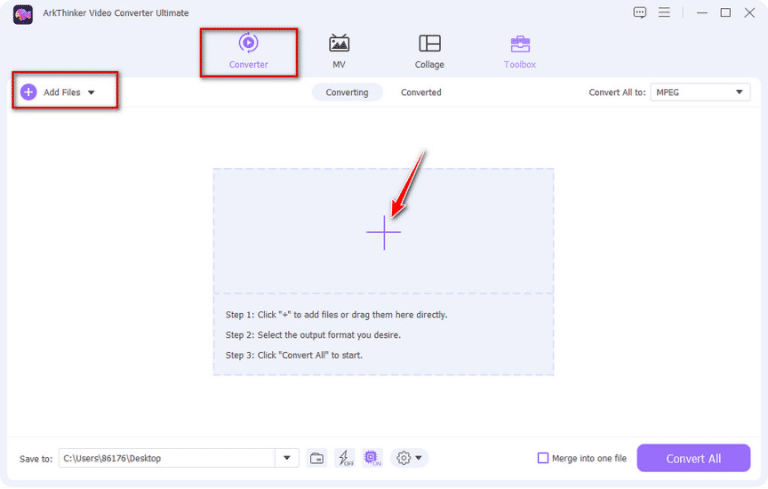Viewport: 768px width, 489px height.
Task: Check Merge into one file
Action: pos(543,458)
